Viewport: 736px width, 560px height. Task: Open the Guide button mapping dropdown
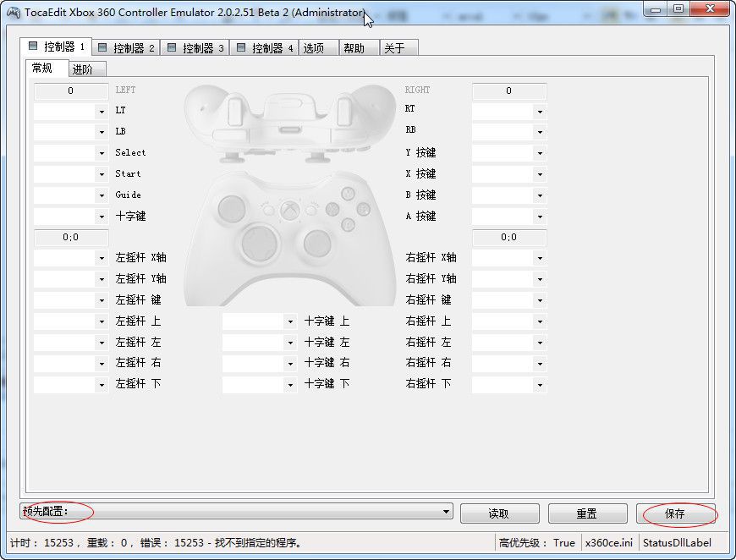coord(71,195)
